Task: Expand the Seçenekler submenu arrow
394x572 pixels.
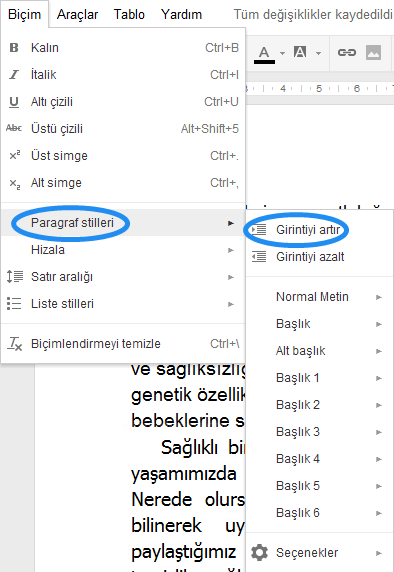Action: pos(379,553)
